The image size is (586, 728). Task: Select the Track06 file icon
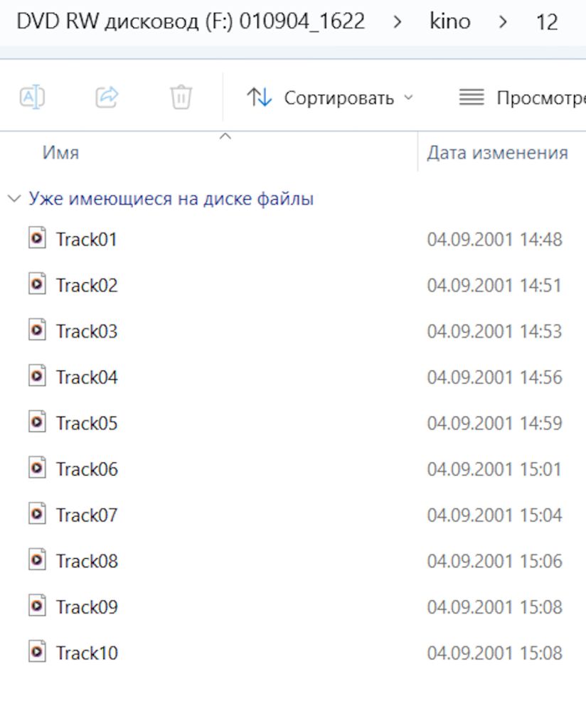coord(37,468)
